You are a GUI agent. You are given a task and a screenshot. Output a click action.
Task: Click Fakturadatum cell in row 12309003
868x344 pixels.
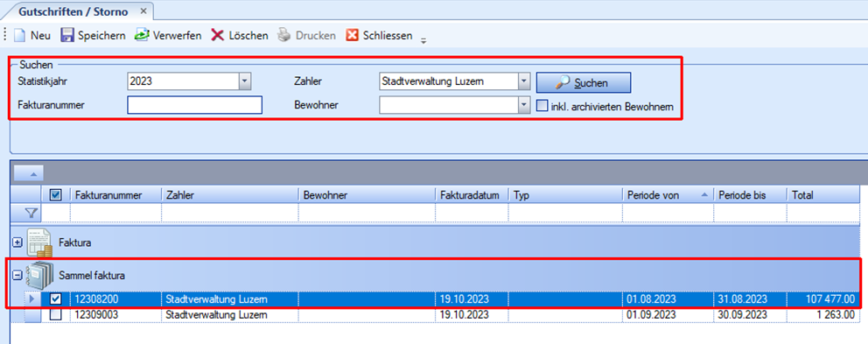point(472,314)
